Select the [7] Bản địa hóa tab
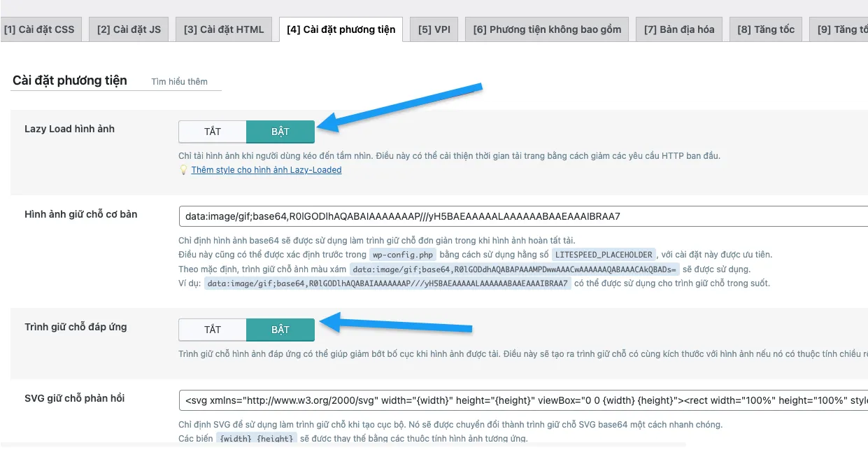 [678, 29]
